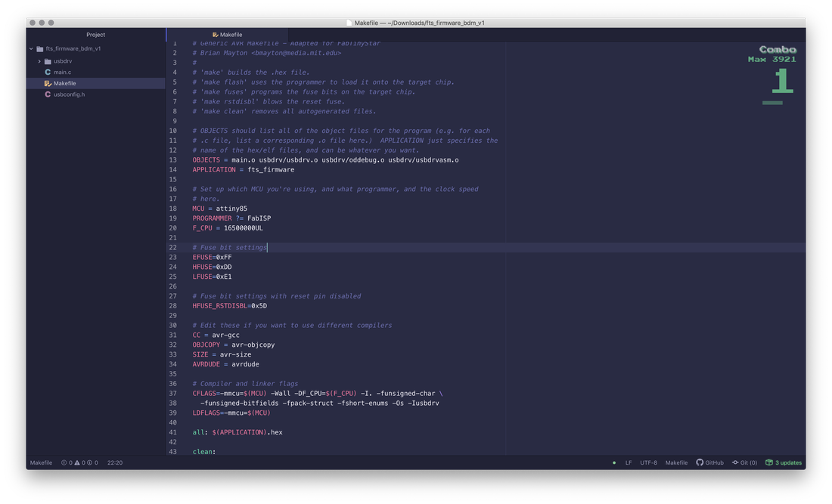The image size is (832, 504).
Task: Click the Git commit icon
Action: (x=735, y=462)
